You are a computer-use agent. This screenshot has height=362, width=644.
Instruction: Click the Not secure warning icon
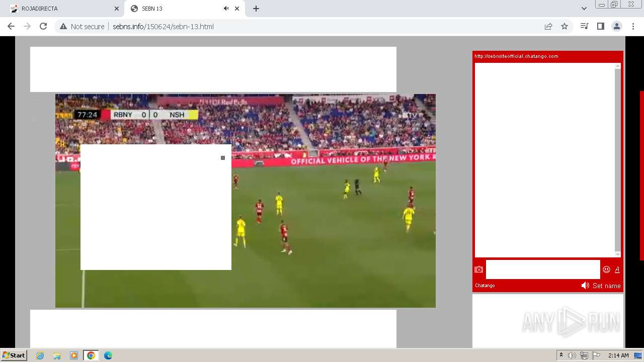[x=63, y=26]
